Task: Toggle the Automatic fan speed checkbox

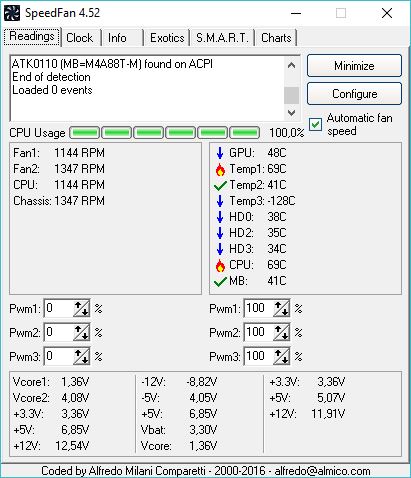Action: point(315,125)
